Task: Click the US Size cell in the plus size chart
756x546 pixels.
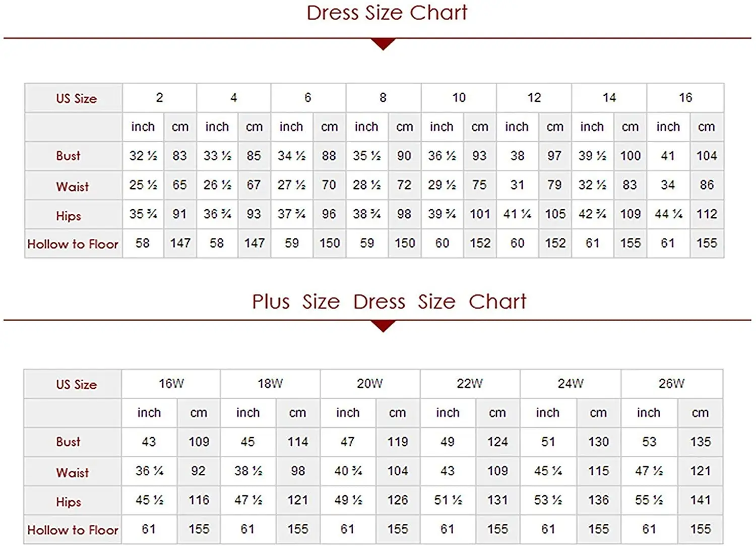Action: (x=76, y=385)
